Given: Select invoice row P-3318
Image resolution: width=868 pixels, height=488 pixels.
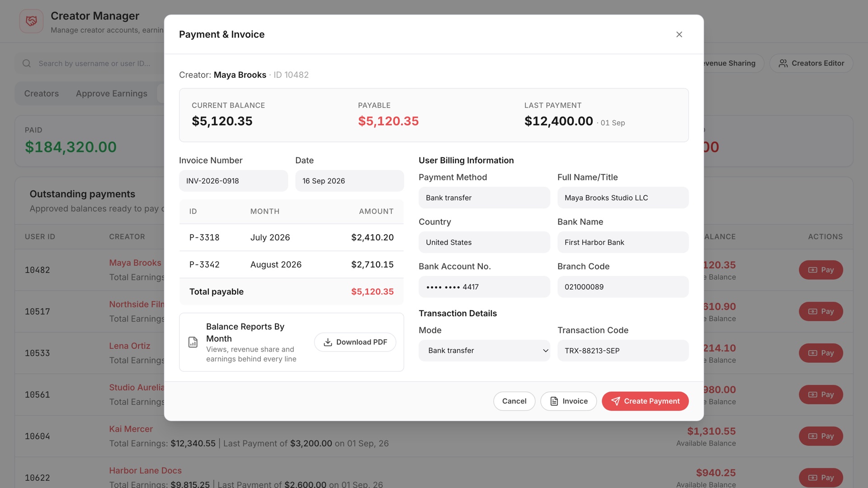Looking at the screenshot, I should point(291,237).
